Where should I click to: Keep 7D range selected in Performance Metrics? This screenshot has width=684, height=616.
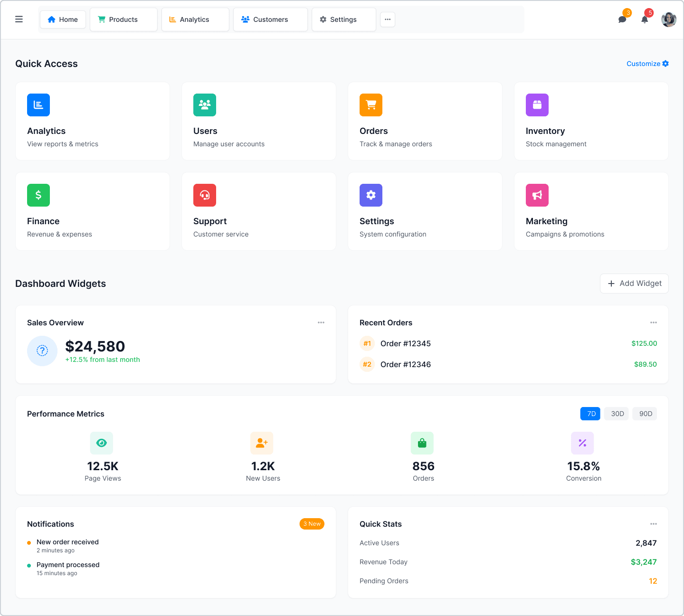pos(590,414)
